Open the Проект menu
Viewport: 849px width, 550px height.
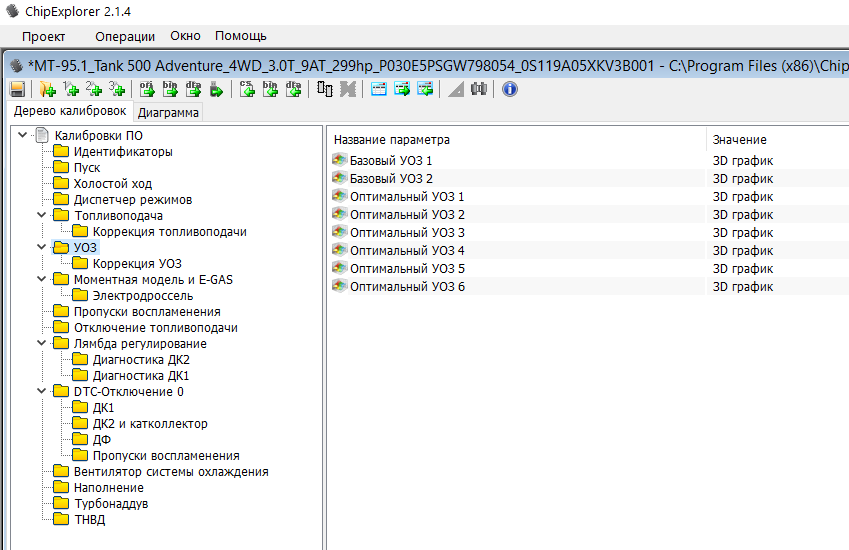click(43, 36)
